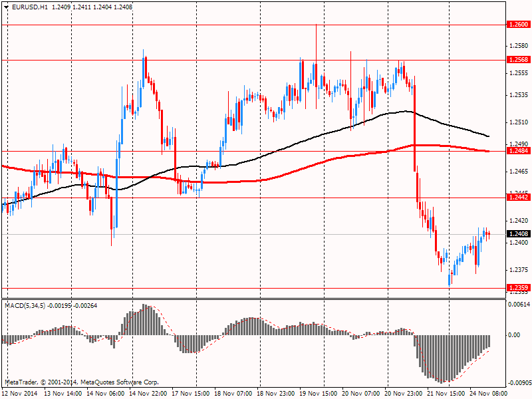Click the MACD(5,34,5) indicator label
Image resolution: width=532 pixels, height=399 pixels.
25,306
